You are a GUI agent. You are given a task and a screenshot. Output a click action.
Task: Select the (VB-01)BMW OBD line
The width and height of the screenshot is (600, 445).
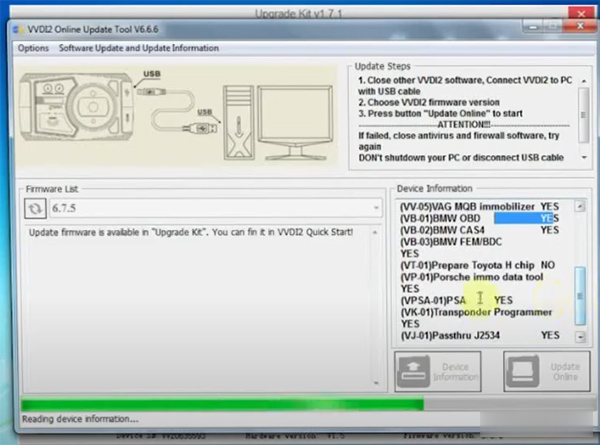(479, 218)
